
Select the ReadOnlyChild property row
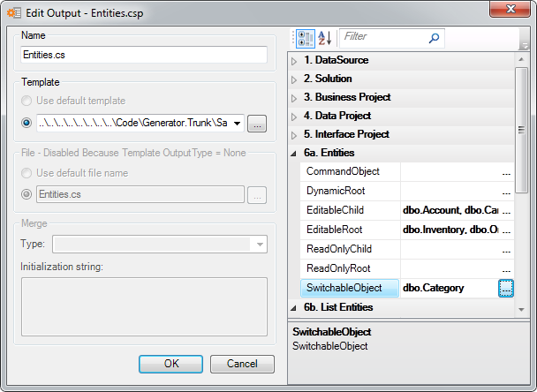pyautogui.click(x=407, y=249)
